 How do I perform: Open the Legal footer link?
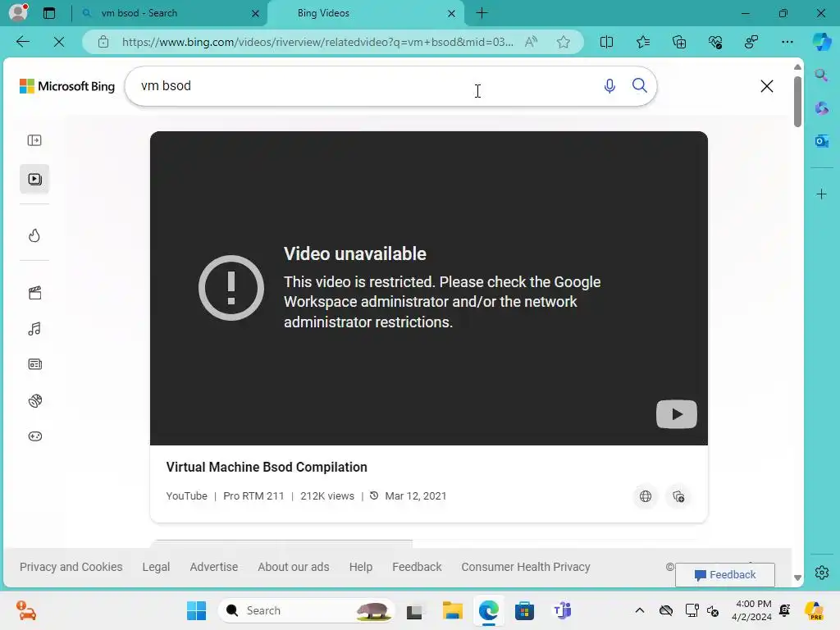click(156, 567)
